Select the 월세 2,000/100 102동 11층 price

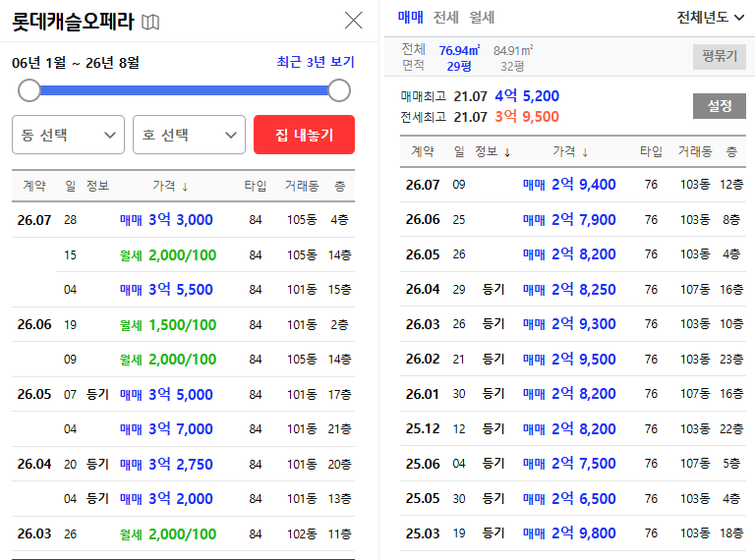coord(168,534)
